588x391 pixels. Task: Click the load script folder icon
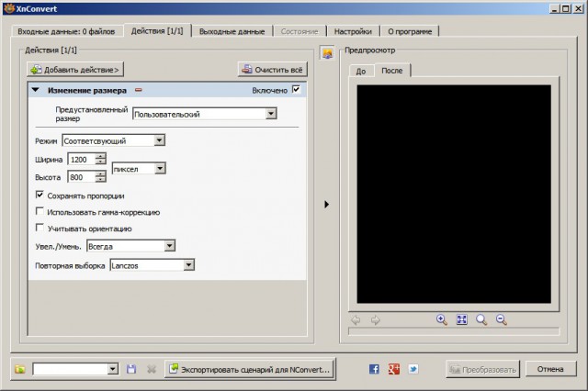19,369
